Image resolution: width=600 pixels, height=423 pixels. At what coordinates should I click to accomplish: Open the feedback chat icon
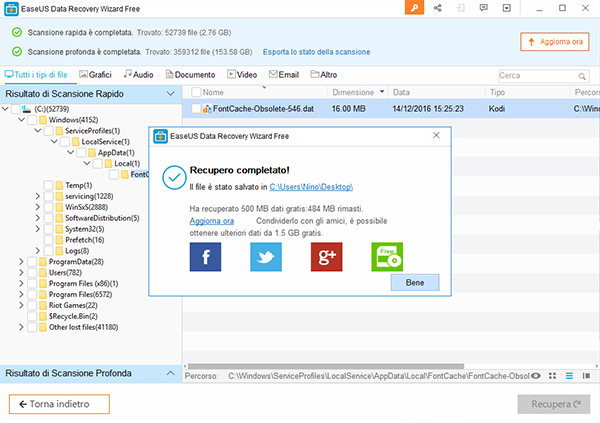coord(484,8)
